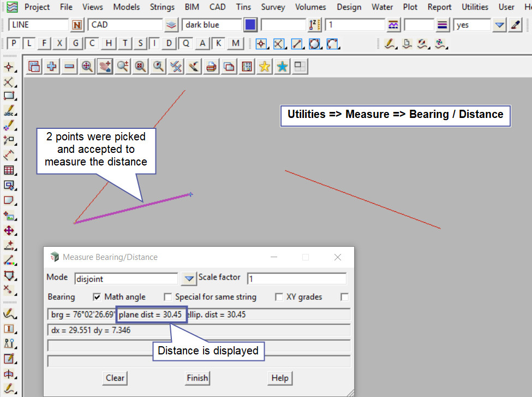Uncheck the Math angle checkbox
The image size is (532, 397).
click(97, 297)
